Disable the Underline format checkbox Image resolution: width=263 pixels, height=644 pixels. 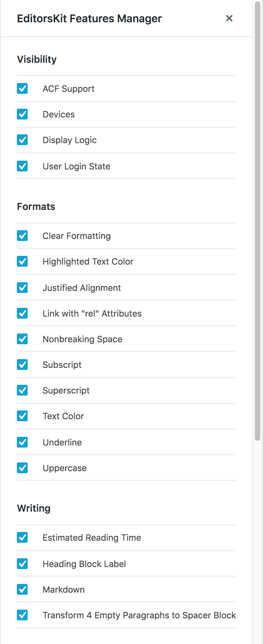point(23,442)
